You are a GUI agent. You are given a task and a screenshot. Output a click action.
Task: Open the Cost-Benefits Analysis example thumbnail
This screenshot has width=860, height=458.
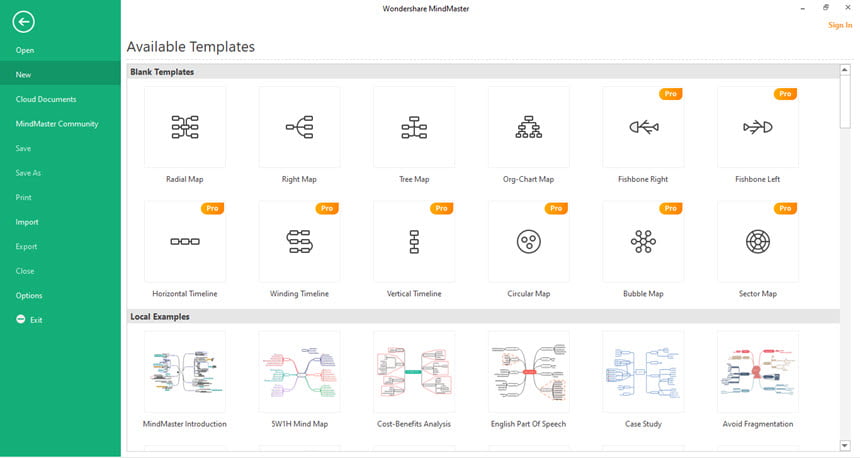point(414,371)
